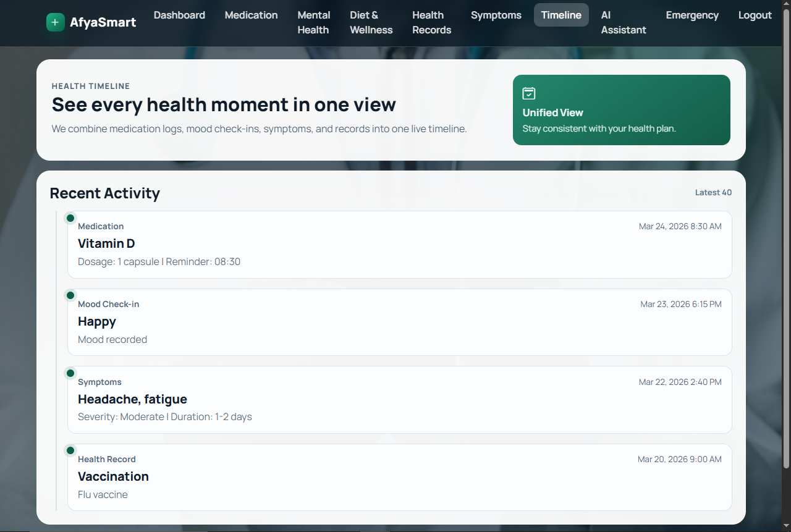Click the active Timeline nav tab

coord(561,15)
